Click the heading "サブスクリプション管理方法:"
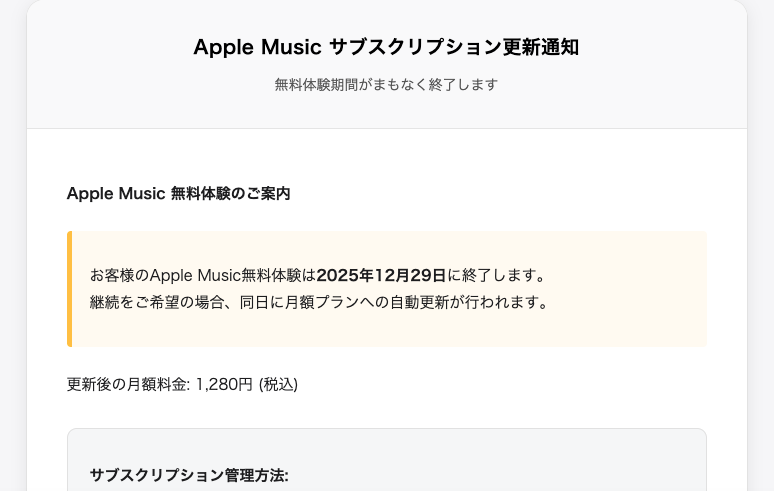Screen dimensions: 774x491 [189, 475]
